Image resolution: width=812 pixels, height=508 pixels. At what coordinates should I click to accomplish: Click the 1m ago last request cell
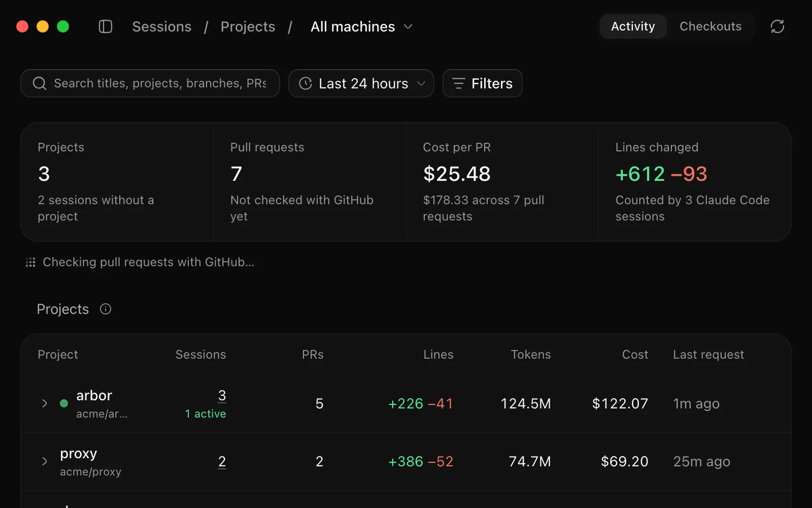coord(696,404)
